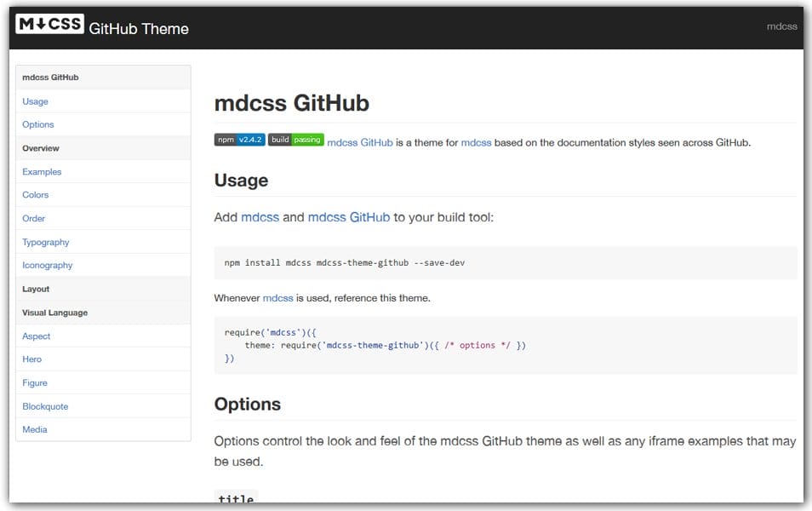Screen dimensions: 812x511
Task: Select Usage in the sidebar navigation
Action: [x=35, y=100]
